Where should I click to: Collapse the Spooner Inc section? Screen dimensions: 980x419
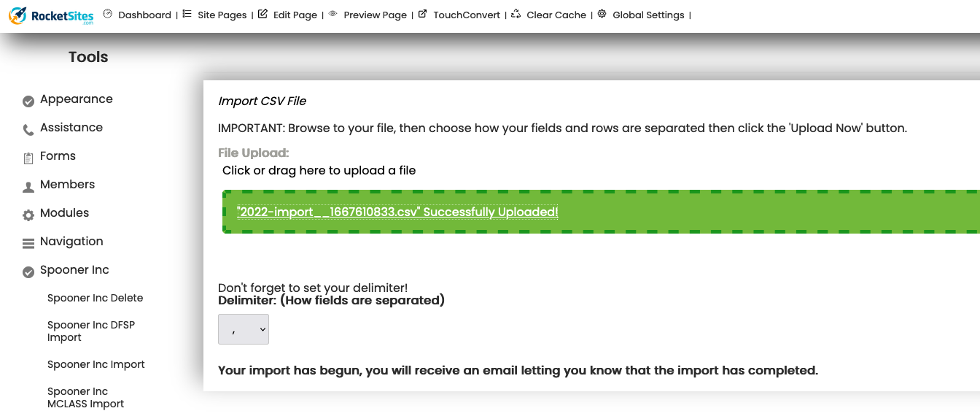[x=74, y=270]
